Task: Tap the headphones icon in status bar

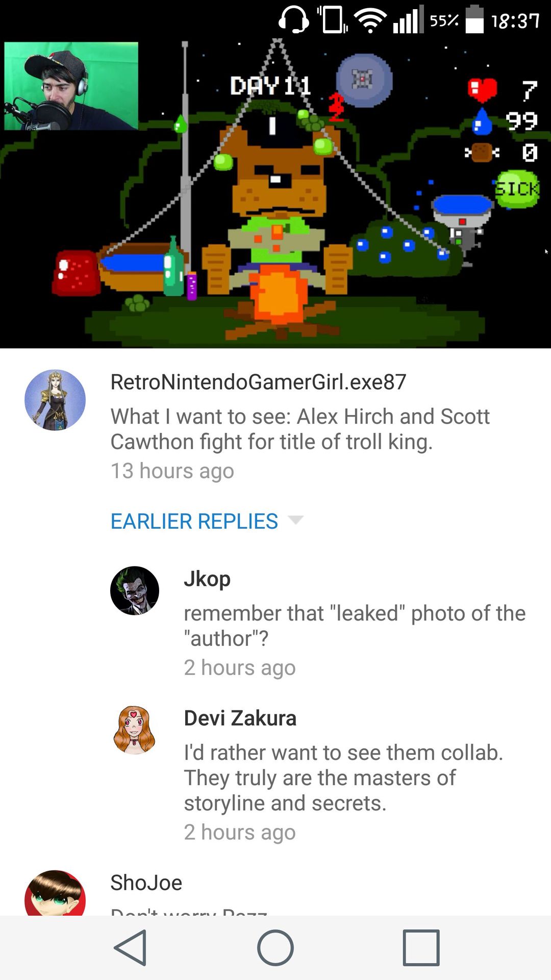Action: [x=294, y=20]
